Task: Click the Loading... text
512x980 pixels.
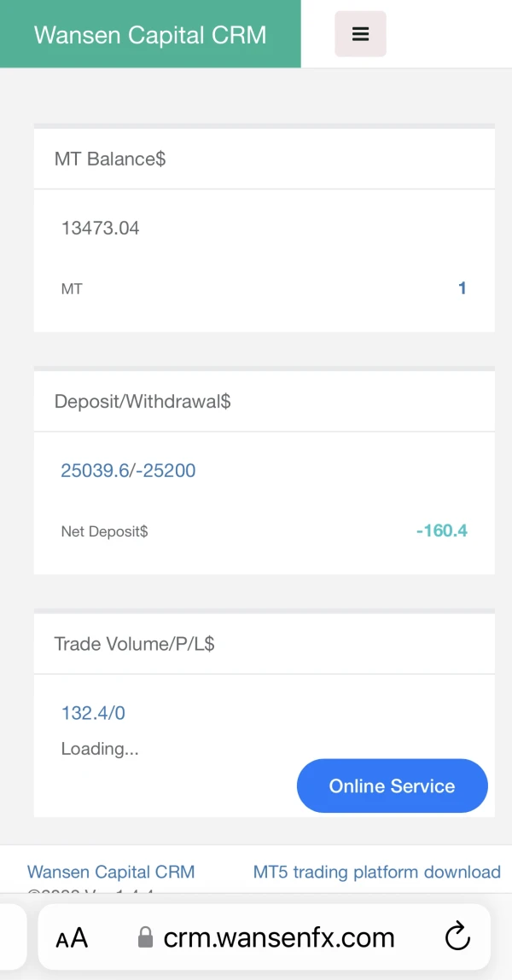Action: 99,749
